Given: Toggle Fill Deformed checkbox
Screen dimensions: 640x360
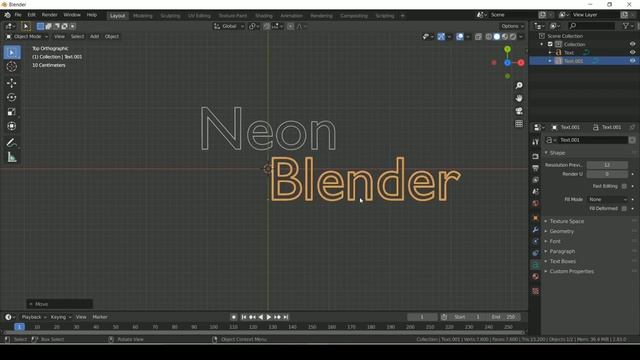Looking at the screenshot, I should coord(624,209).
